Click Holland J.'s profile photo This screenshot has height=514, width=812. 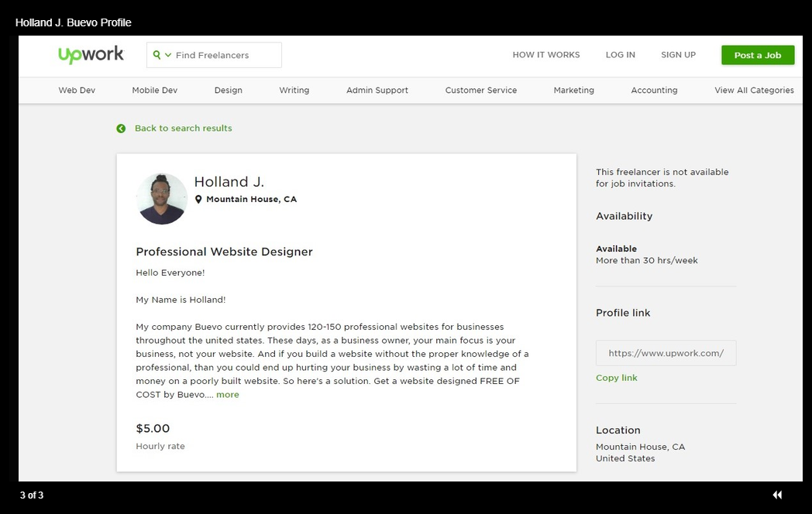pos(162,199)
